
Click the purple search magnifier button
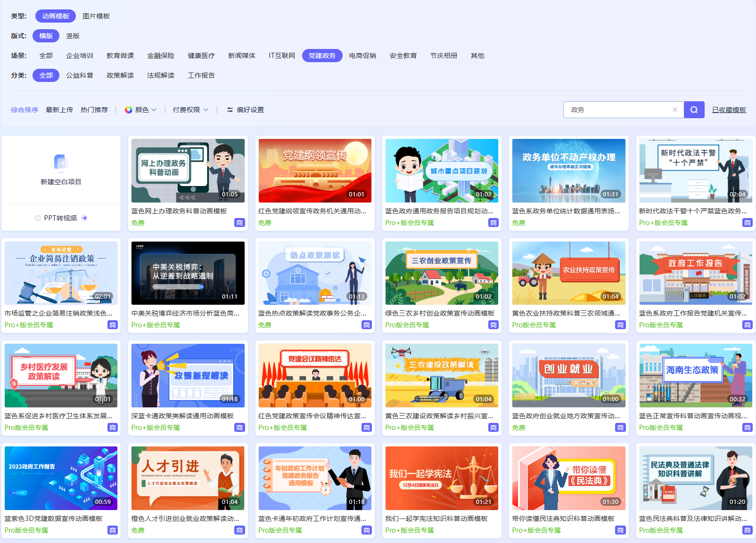pyautogui.click(x=694, y=110)
